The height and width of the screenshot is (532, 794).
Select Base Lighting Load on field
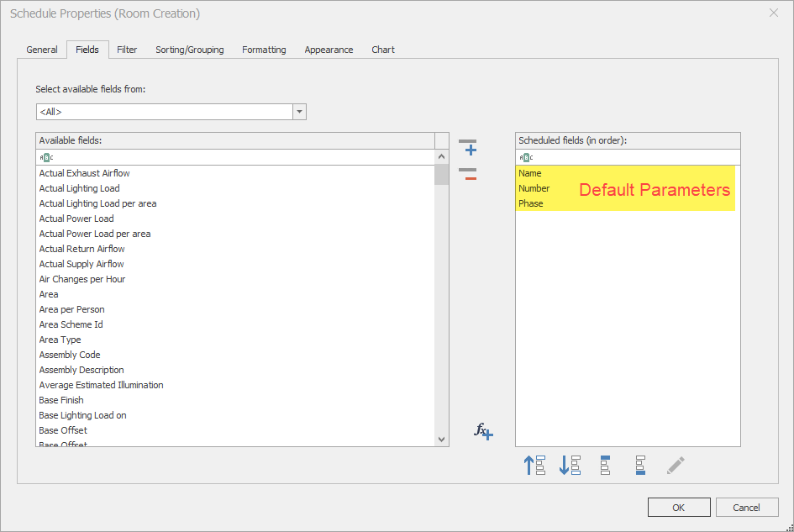[x=235, y=415]
